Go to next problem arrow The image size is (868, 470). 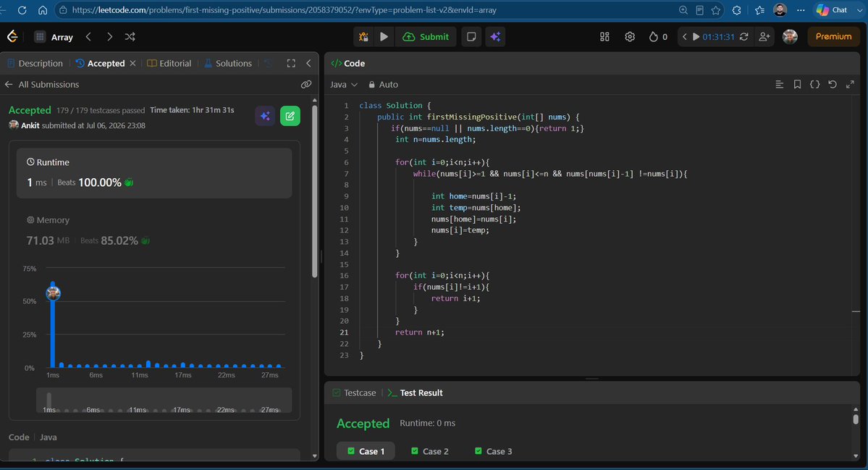109,36
